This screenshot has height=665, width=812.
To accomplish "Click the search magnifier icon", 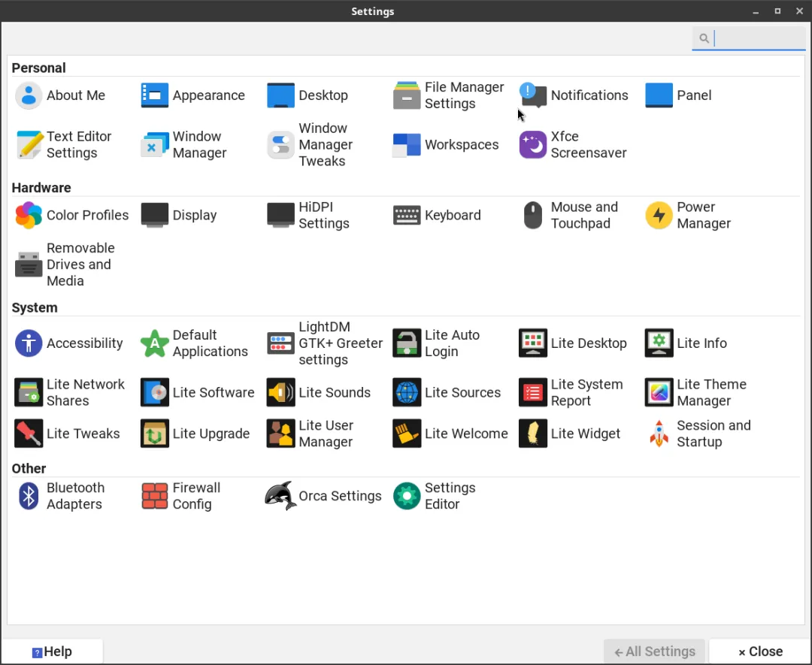I will pos(704,38).
